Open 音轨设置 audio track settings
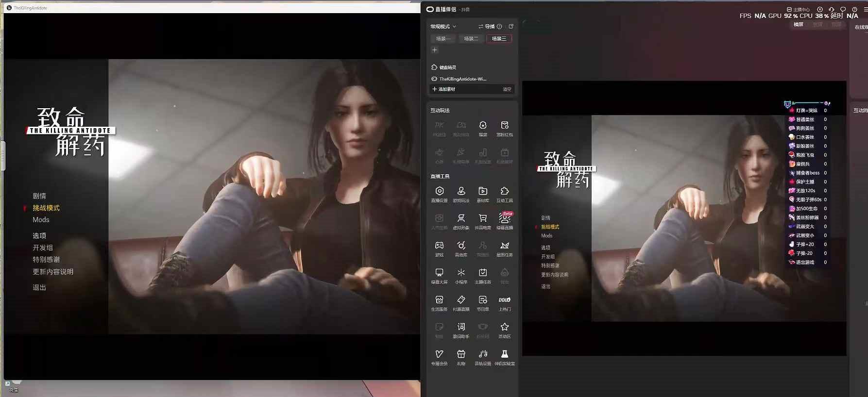 click(483, 357)
